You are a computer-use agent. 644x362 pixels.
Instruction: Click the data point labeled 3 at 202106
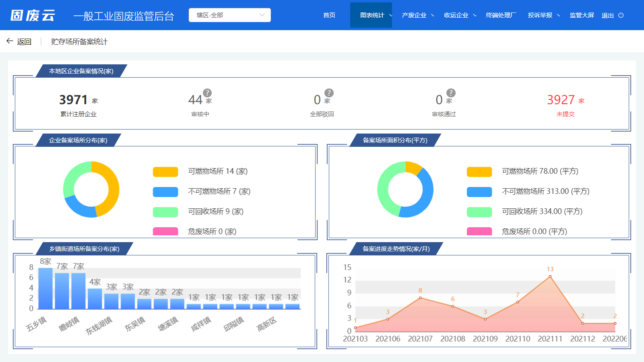[x=388, y=319]
